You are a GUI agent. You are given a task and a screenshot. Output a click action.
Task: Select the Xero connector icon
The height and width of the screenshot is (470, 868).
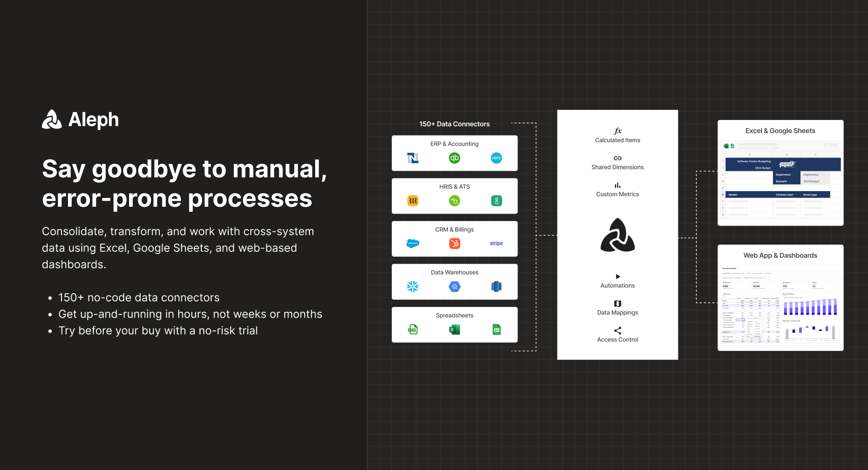tap(496, 158)
